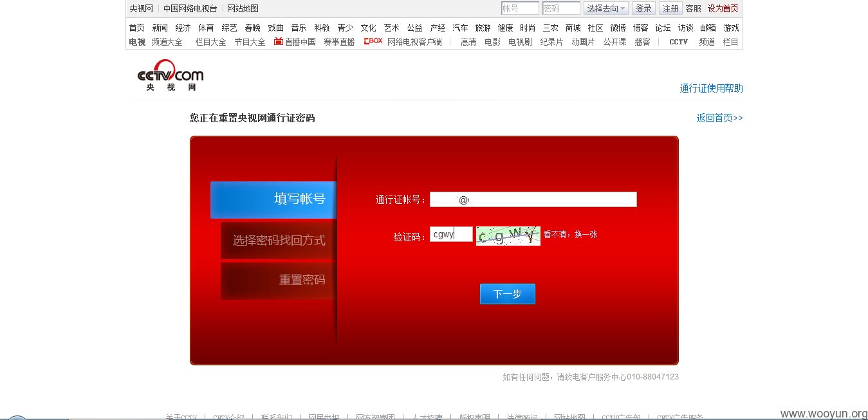The height and width of the screenshot is (420, 868).
Task: Click 返回首页>> link
Action: coord(719,118)
